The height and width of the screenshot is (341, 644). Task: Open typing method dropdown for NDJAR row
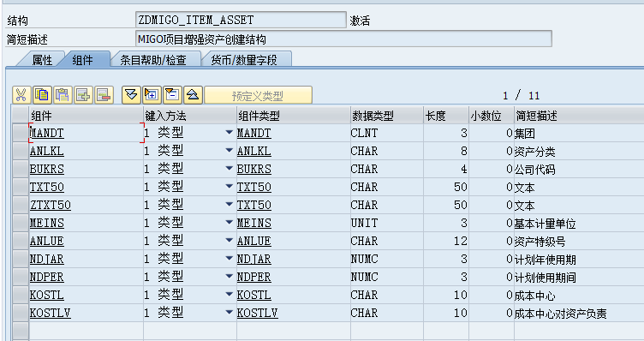pyautogui.click(x=230, y=259)
